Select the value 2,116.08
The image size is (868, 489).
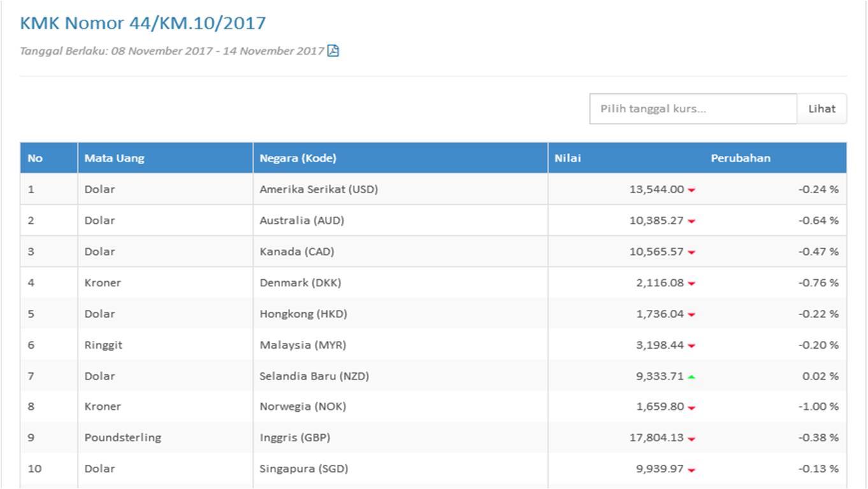pyautogui.click(x=660, y=282)
